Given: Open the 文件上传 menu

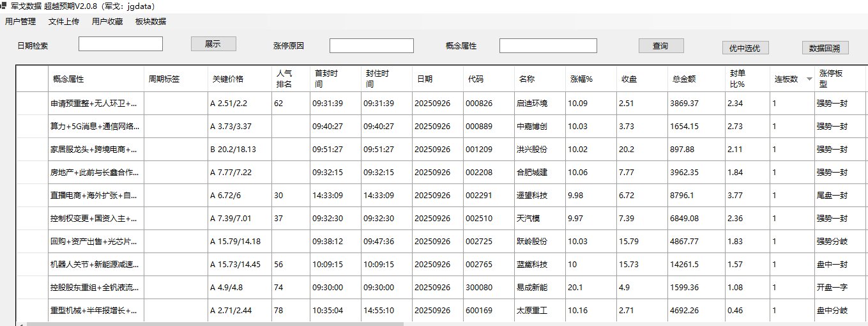Looking at the screenshot, I should pyautogui.click(x=64, y=22).
